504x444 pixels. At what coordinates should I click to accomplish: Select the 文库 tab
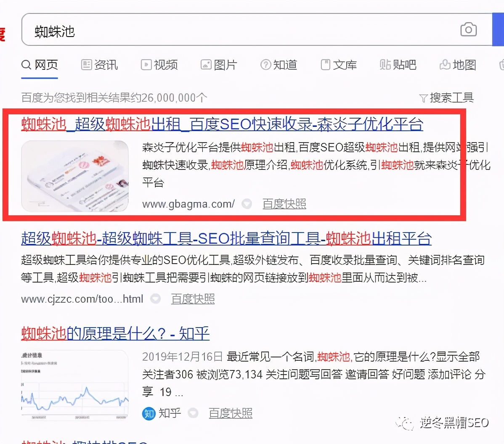339,65
